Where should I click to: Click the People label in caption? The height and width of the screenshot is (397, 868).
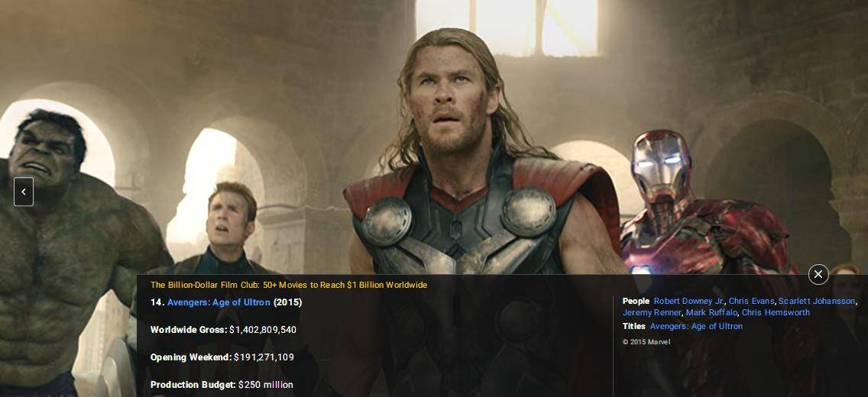click(636, 302)
